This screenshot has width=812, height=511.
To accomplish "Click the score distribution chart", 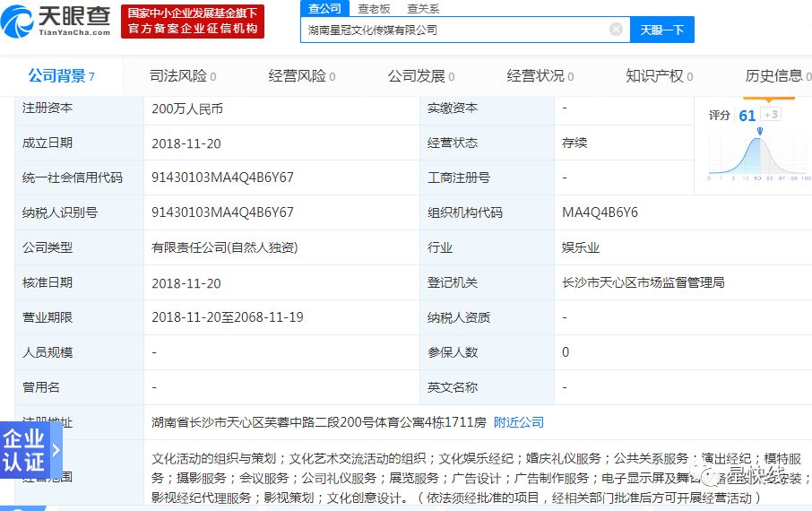I will 758,154.
